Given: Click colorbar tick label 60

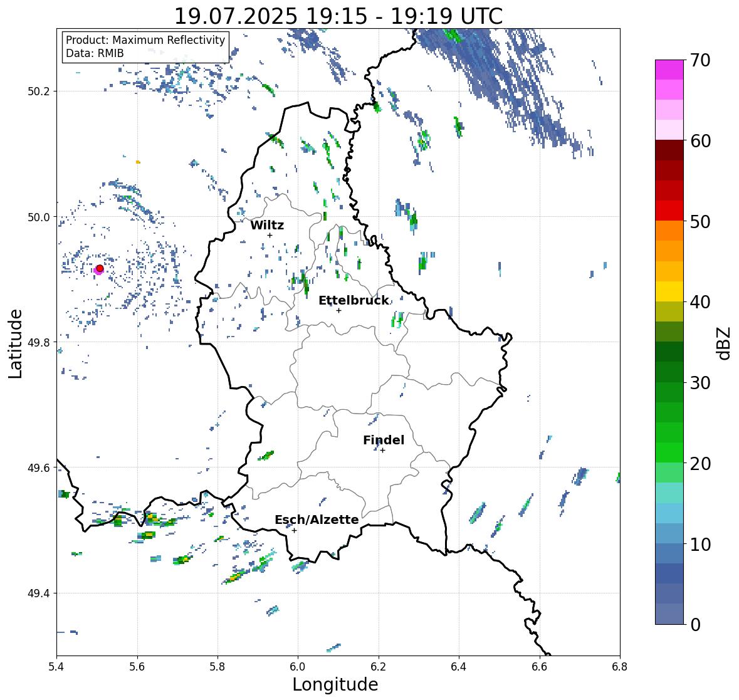Looking at the screenshot, I should point(700,141).
